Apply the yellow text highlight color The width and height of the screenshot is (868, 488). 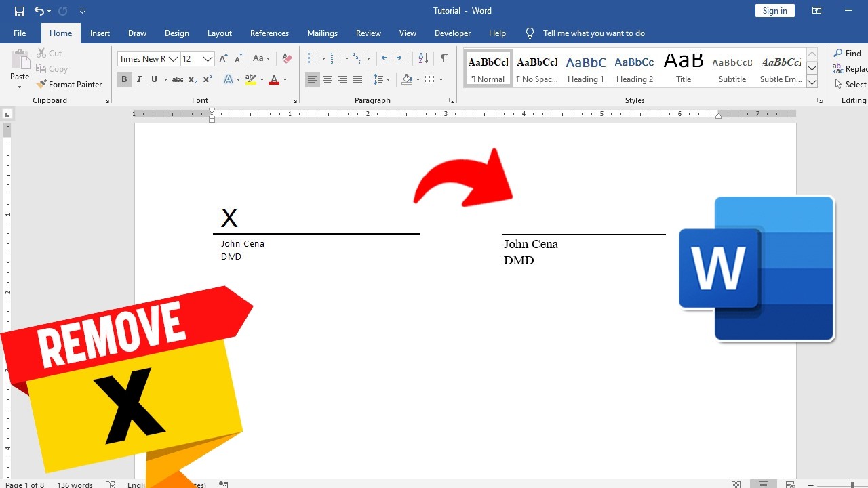click(x=251, y=79)
